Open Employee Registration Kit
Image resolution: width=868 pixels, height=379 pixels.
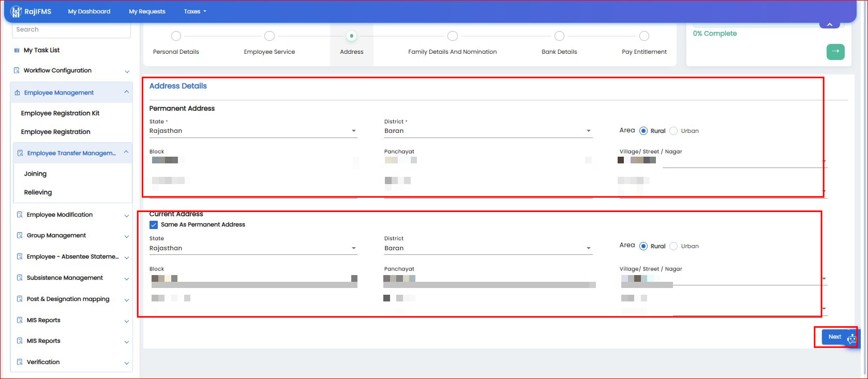click(60, 113)
